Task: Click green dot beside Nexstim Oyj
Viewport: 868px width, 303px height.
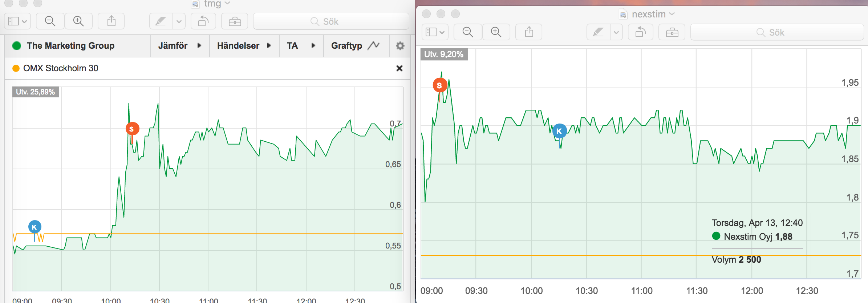Action: click(716, 236)
